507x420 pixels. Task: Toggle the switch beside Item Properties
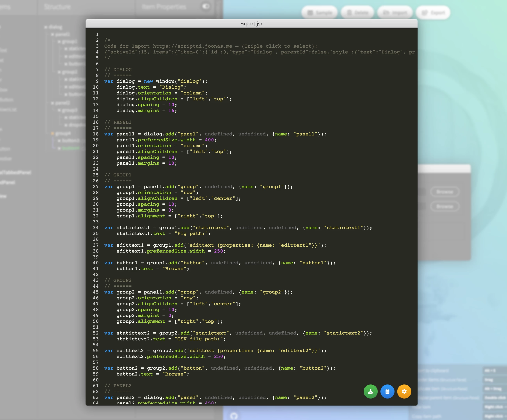pyautogui.click(x=206, y=6)
